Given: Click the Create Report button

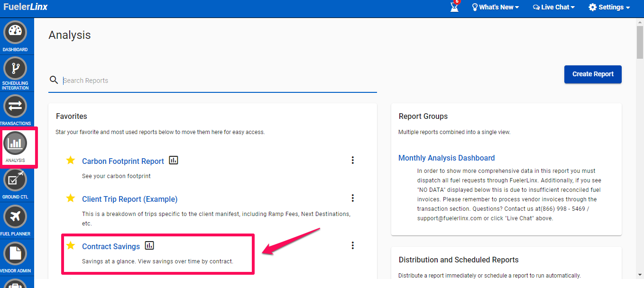Looking at the screenshot, I should point(593,74).
